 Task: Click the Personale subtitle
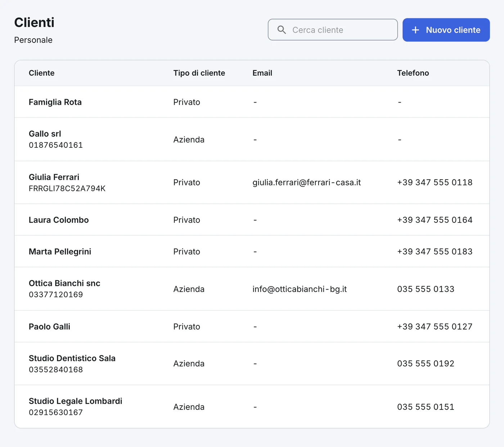pos(33,40)
